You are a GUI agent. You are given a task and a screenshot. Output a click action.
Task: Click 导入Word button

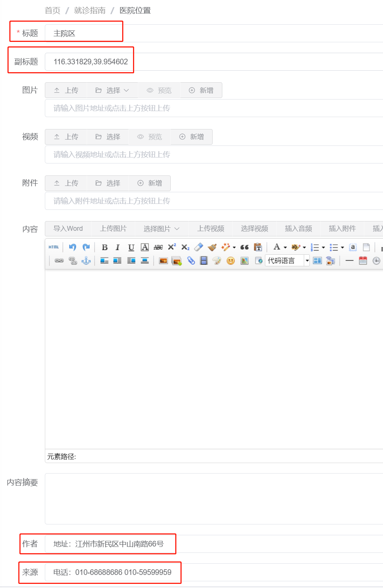(68, 229)
